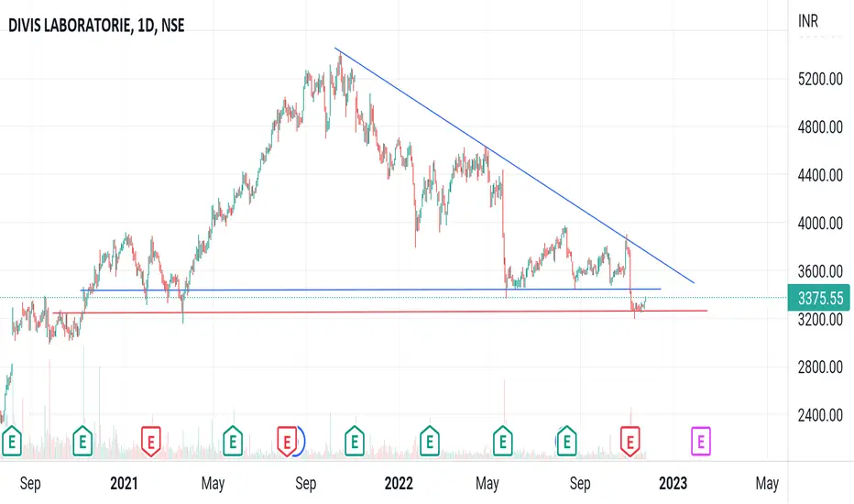Click the 2022 label on time axis
This screenshot has height=504, width=854.
pyautogui.click(x=399, y=483)
